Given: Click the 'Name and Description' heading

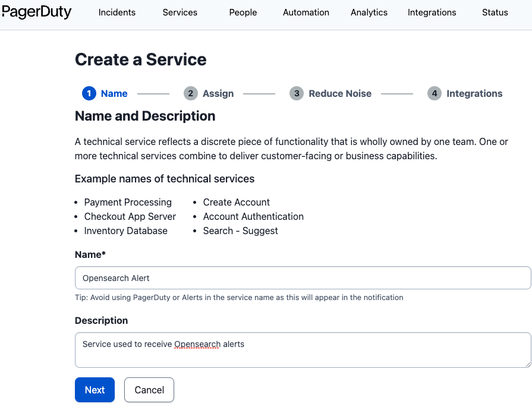Looking at the screenshot, I should coord(145,116).
